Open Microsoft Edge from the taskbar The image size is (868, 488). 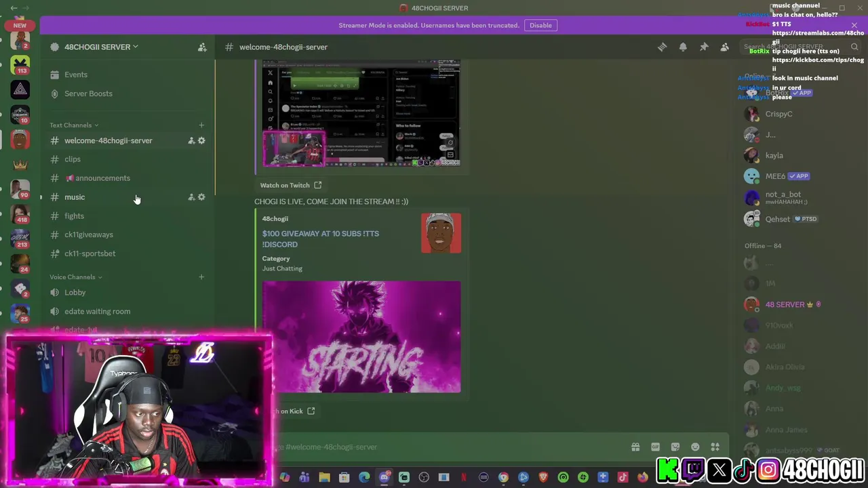pyautogui.click(x=364, y=477)
